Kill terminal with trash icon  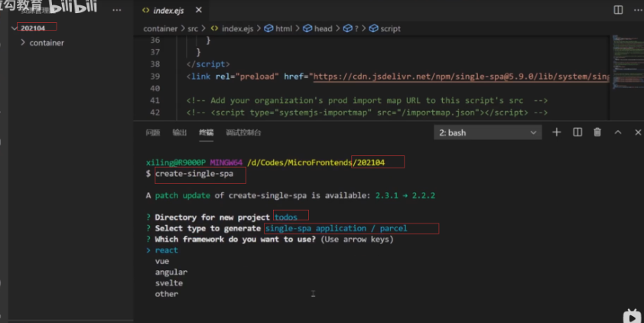pyautogui.click(x=597, y=132)
